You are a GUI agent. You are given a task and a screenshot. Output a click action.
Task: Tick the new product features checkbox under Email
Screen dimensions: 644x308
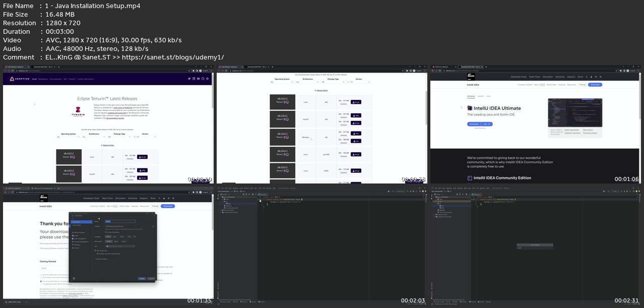coord(41,277)
